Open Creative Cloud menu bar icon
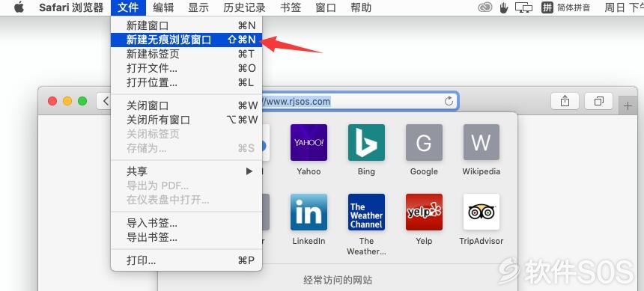The height and width of the screenshot is (291, 644). (485, 7)
